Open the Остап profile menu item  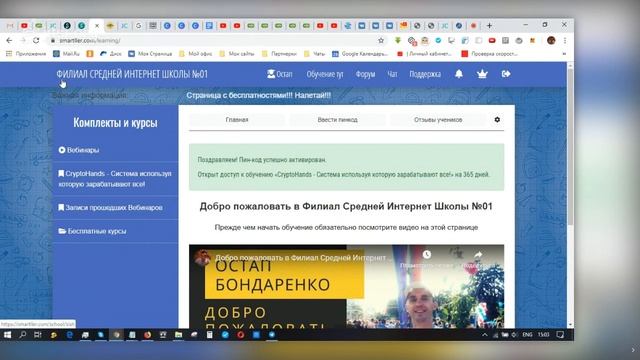coord(280,74)
